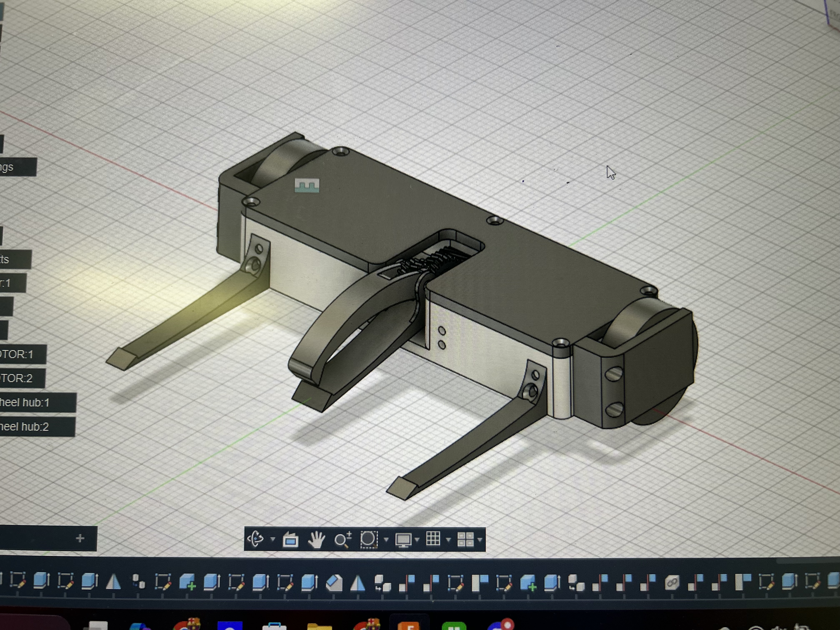
Task: Open the Grid and Snaps dropdown arrow
Action: (449, 539)
